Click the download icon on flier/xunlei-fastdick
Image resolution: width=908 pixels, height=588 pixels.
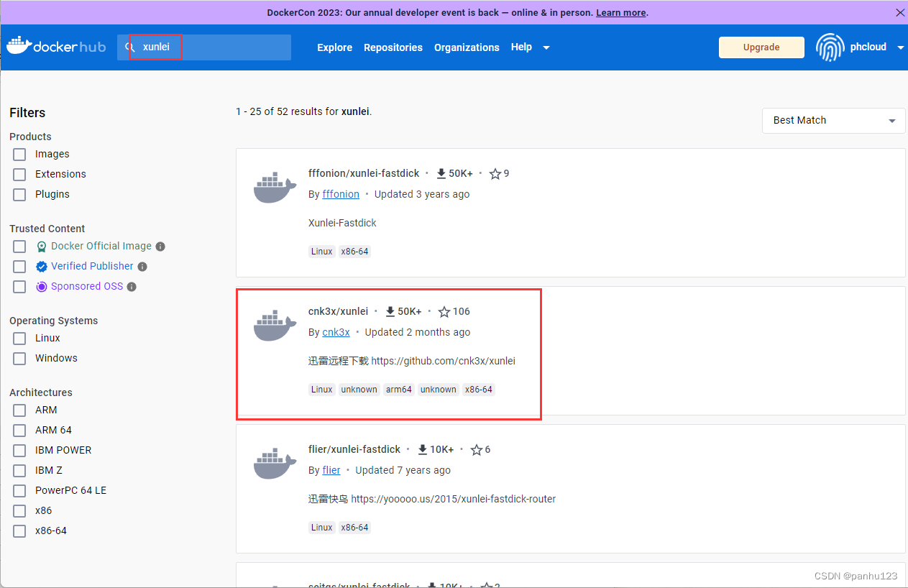pyautogui.click(x=423, y=449)
